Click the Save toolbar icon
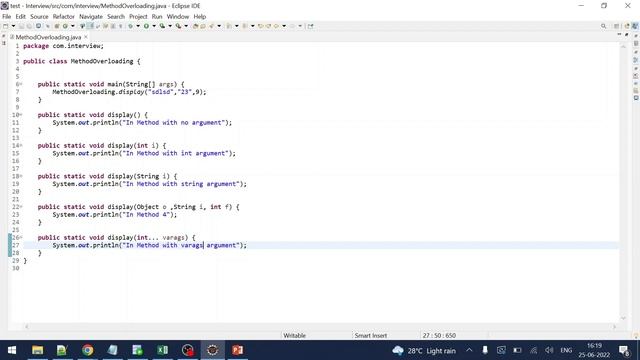The image size is (640, 360). [x=21, y=26]
